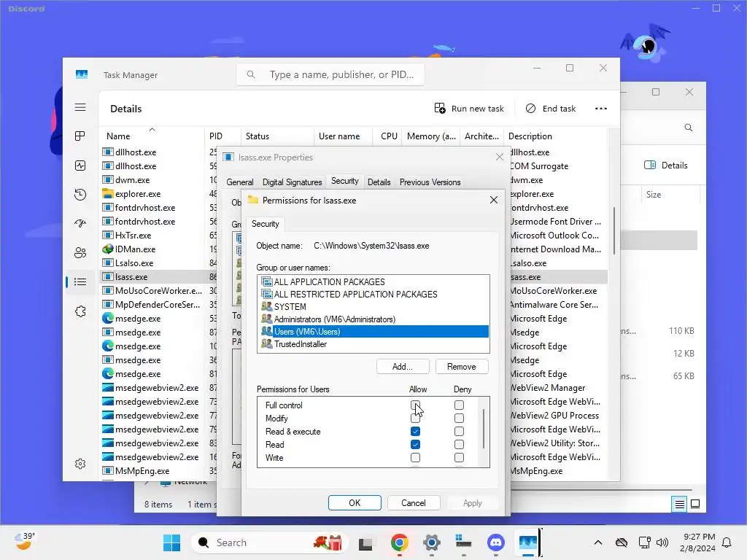Switch File Explorer to details list view
This screenshot has width=747, height=560.
point(680,504)
